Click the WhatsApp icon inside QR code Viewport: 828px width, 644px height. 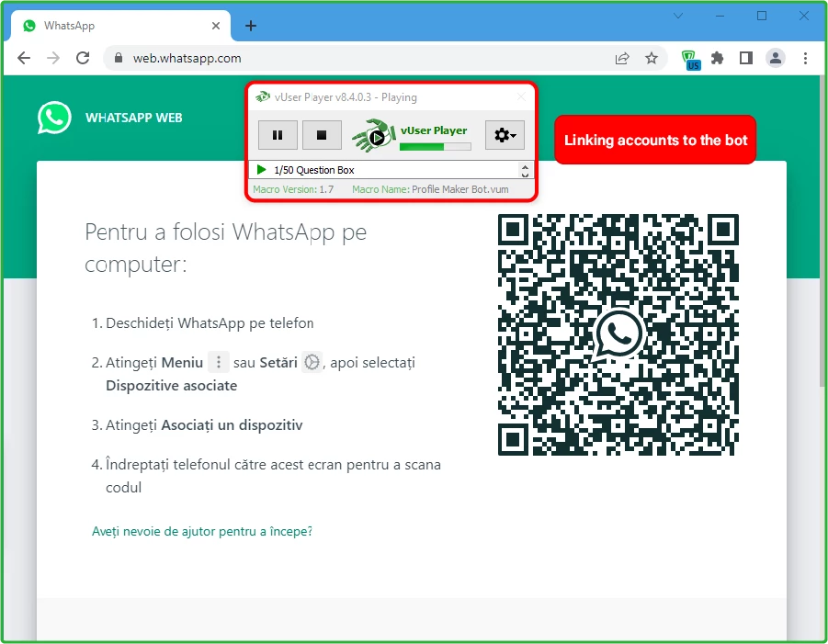(618, 334)
